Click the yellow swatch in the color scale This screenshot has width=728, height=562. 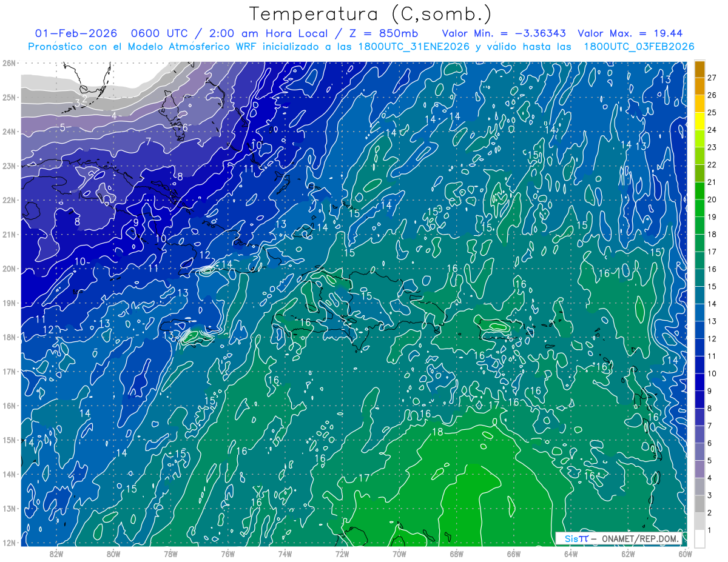coord(700,121)
